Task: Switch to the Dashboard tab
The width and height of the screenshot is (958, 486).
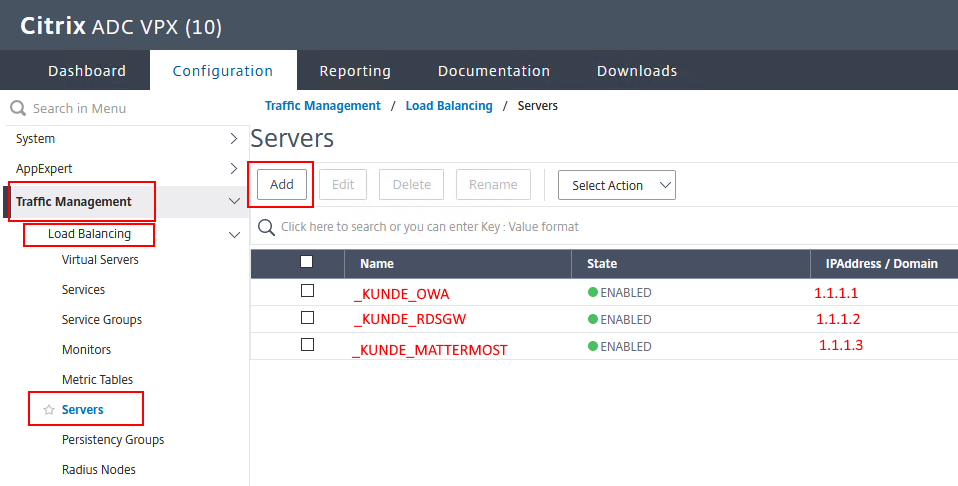Action: (87, 71)
